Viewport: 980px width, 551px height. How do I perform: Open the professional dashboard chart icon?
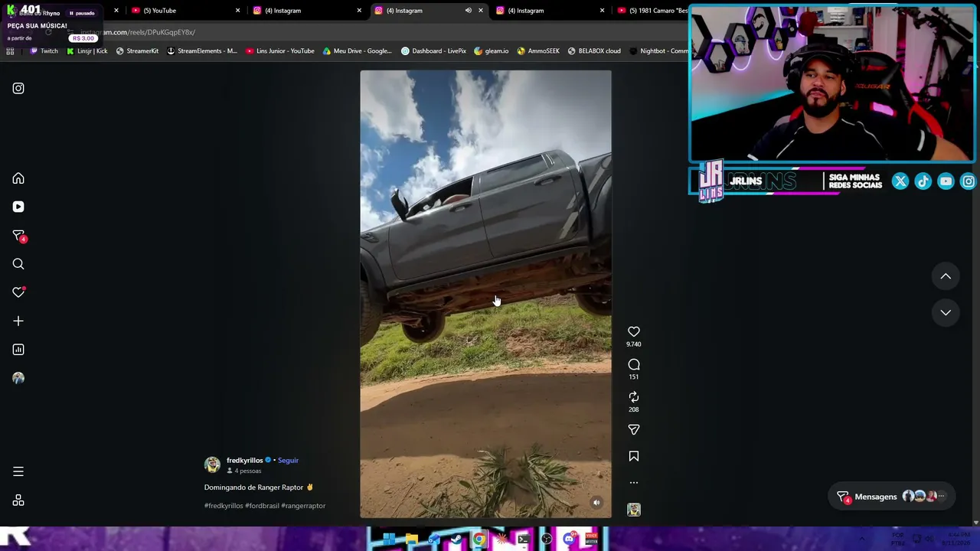tap(18, 350)
